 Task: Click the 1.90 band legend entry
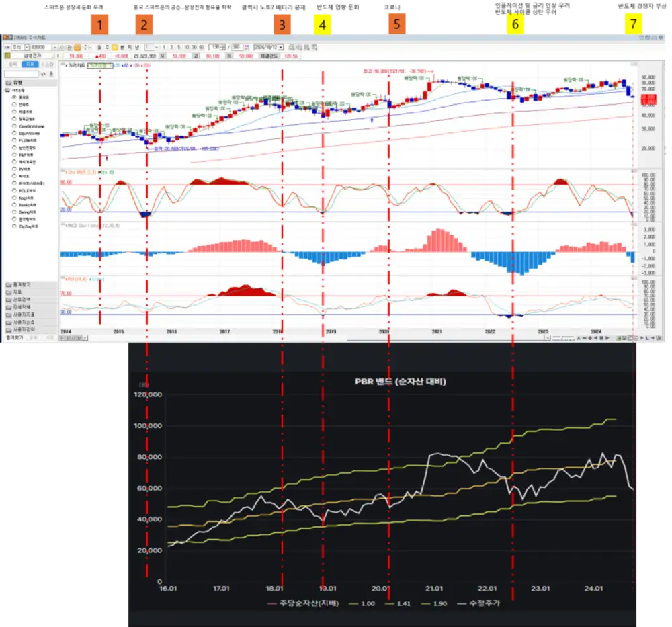(x=433, y=603)
